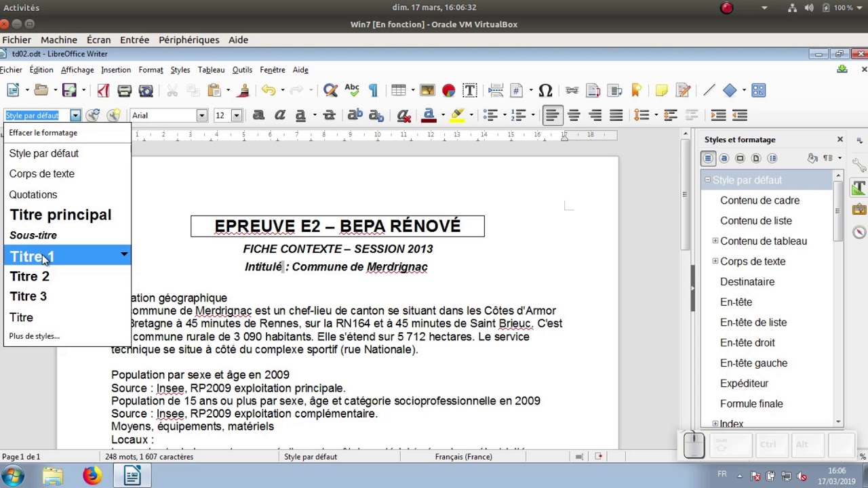
Task: Open font name Arial dropdown
Action: pyautogui.click(x=201, y=115)
